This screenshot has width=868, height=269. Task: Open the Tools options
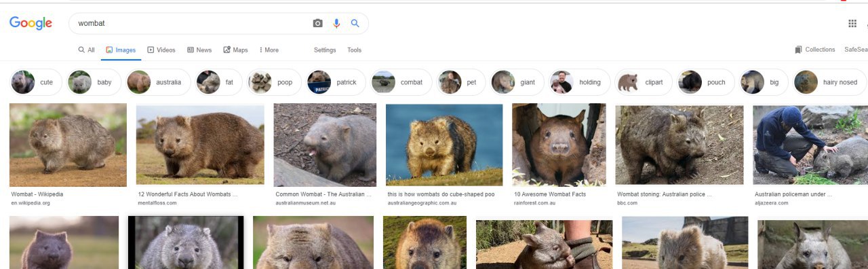click(x=355, y=50)
